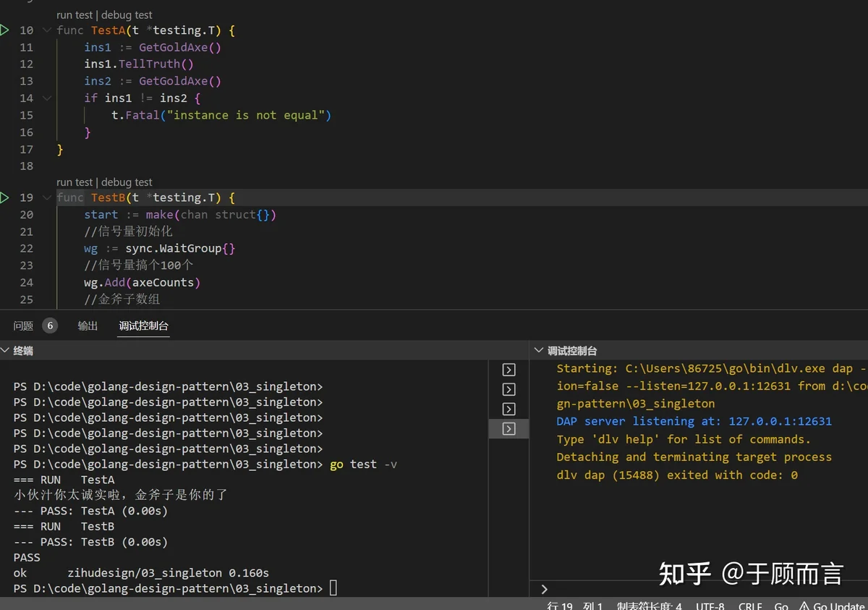Viewport: 868px width, 610px height.
Task: Click the "instance is not equal" string
Action: tap(246, 115)
